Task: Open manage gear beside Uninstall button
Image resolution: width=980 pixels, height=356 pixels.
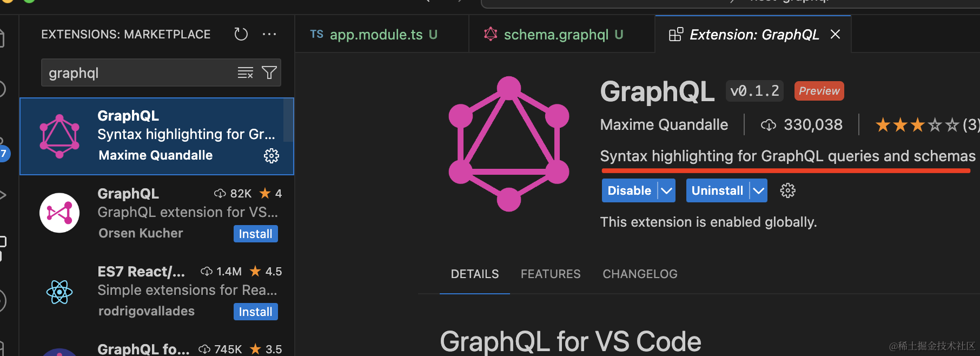Action: click(x=787, y=190)
